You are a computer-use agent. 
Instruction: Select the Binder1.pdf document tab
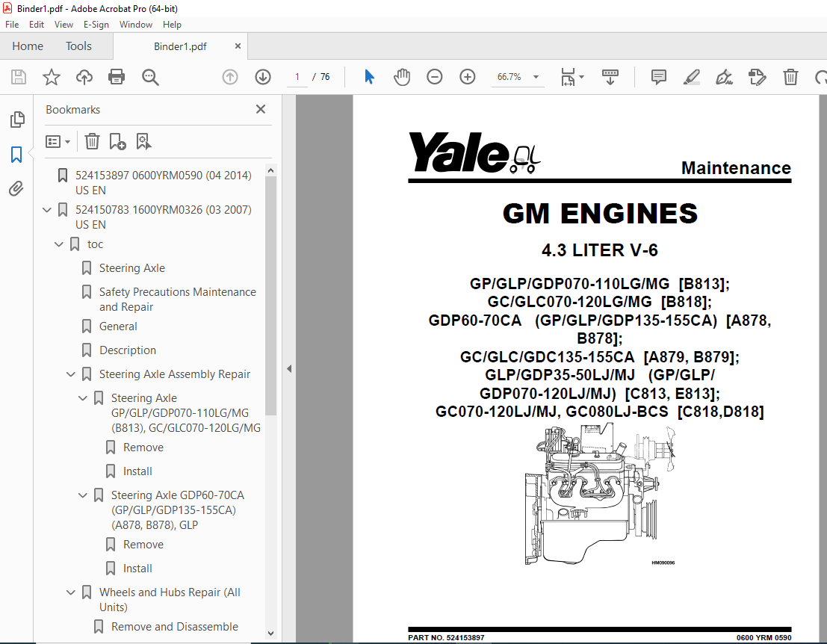180,46
